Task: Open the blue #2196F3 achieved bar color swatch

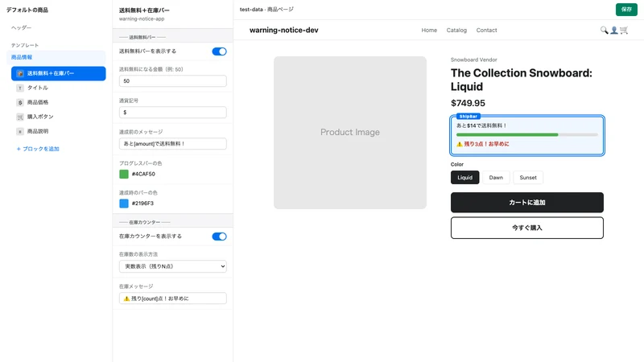Action: 124,204
